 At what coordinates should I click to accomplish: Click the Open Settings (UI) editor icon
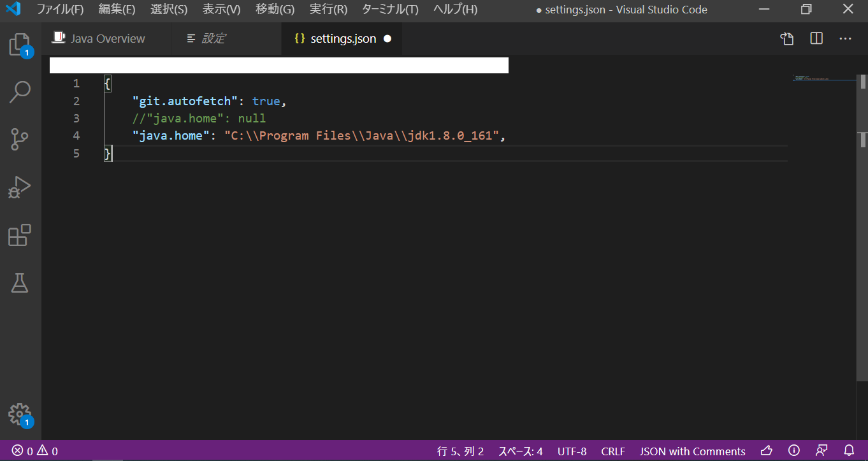(787, 39)
